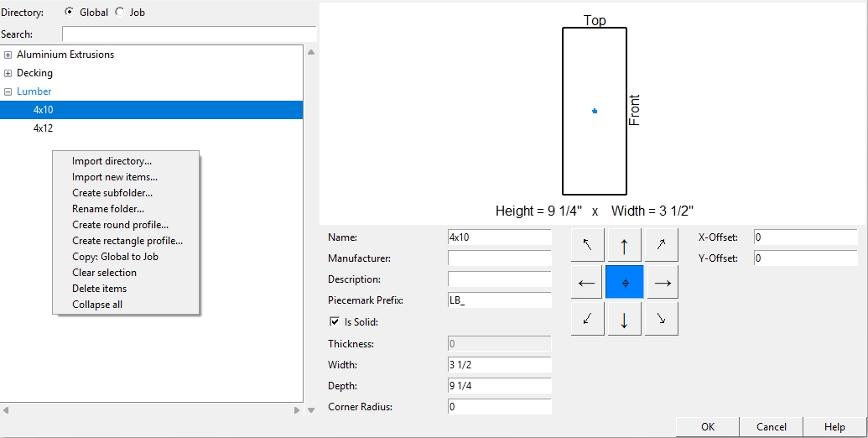Choose Create rectangle profile from context menu

(x=127, y=241)
